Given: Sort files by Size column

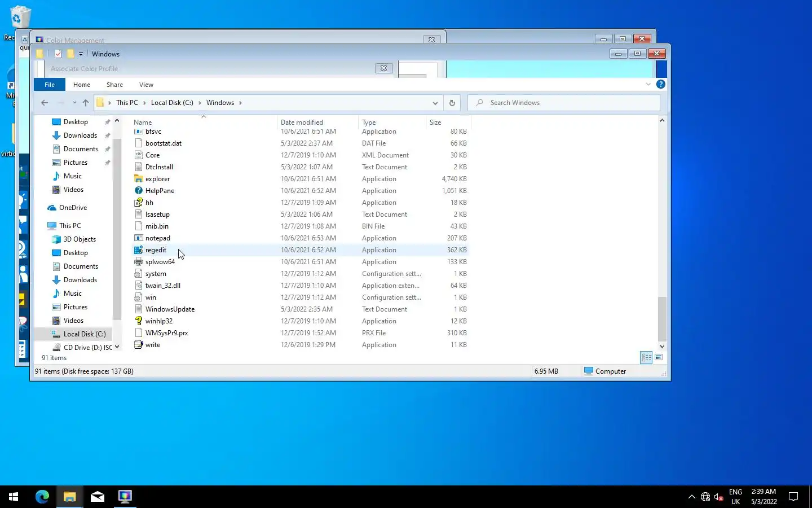Looking at the screenshot, I should pyautogui.click(x=448, y=122).
